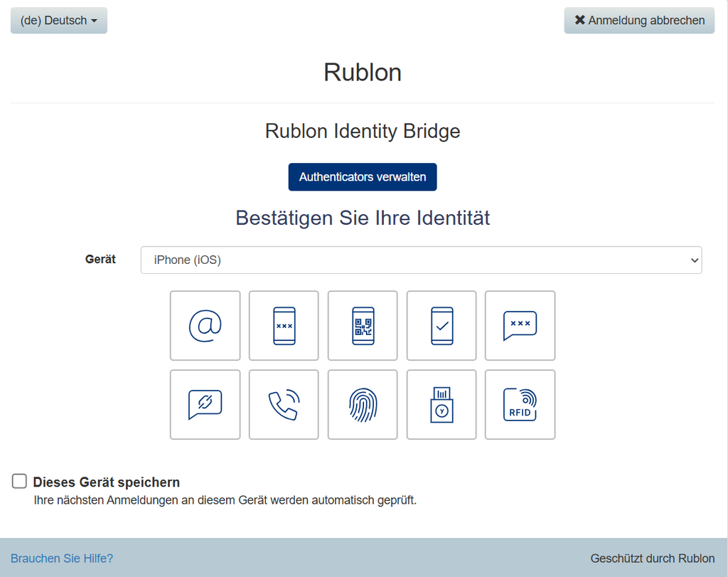
Task: Cancel login via 'Anmeldung abbrechen' button
Action: tap(639, 21)
